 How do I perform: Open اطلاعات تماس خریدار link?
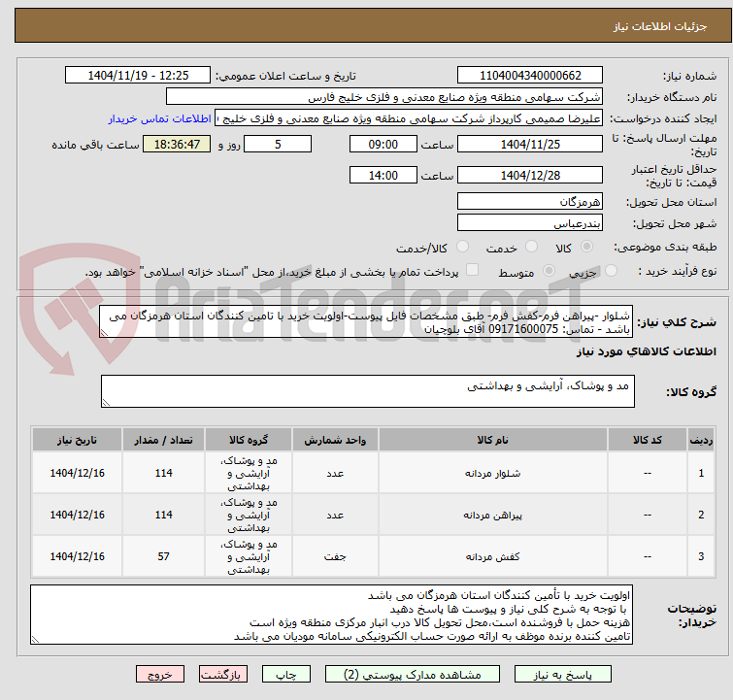160,118
